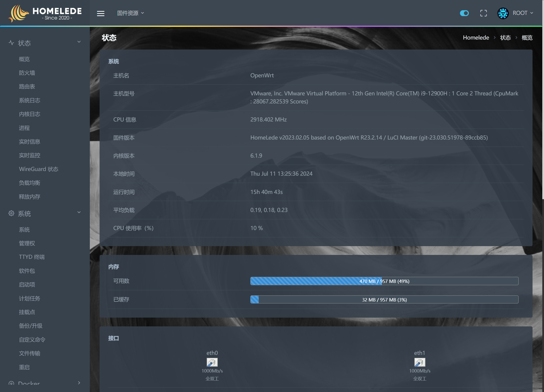Open 实时监控 page
Viewport: 544px width, 392px height.
pos(30,155)
